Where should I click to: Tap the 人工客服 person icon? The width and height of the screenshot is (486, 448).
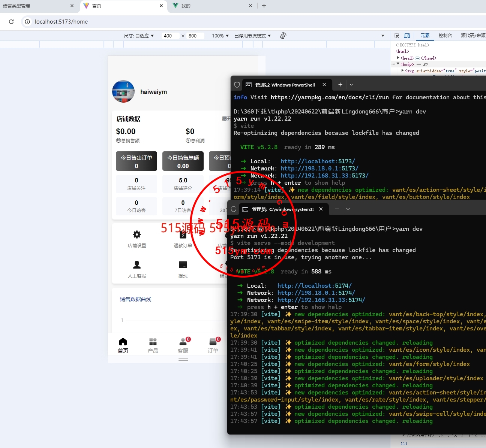pos(137,265)
